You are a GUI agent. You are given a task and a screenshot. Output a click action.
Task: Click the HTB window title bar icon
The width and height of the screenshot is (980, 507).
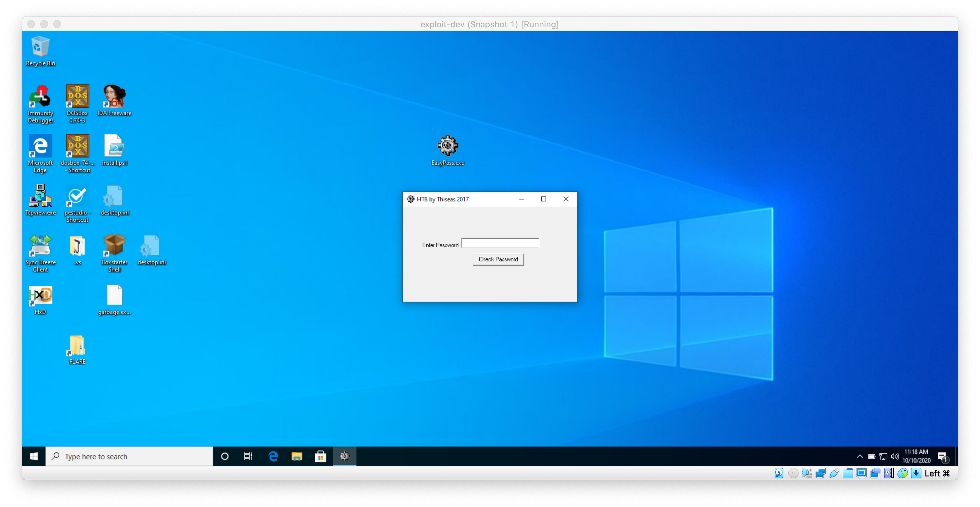[410, 199]
